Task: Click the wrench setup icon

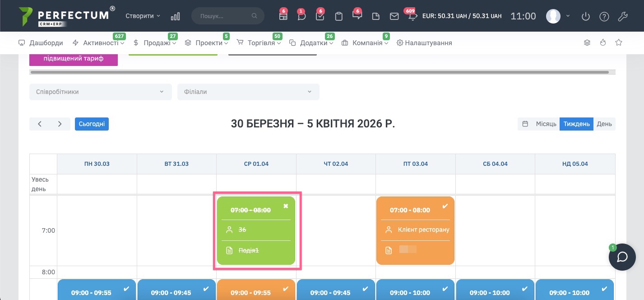Action: pyautogui.click(x=622, y=17)
